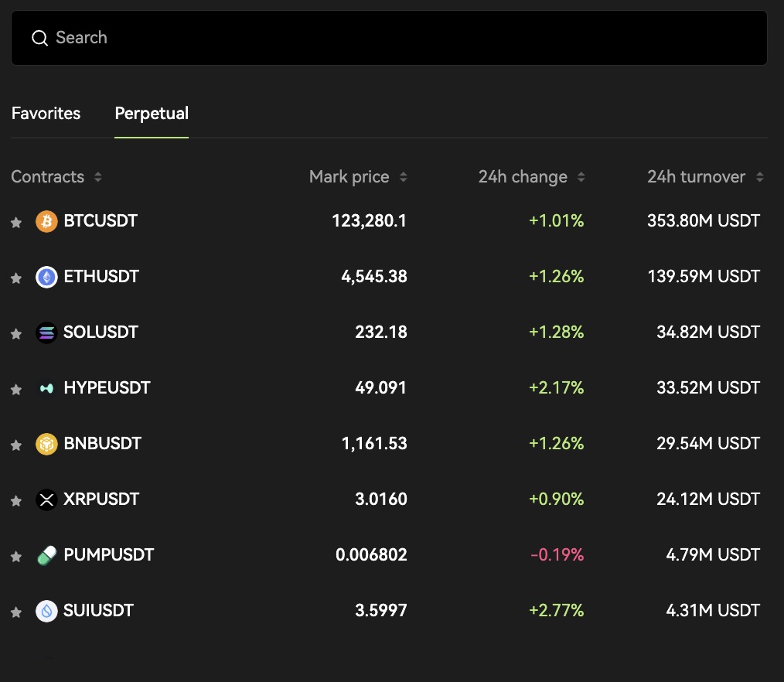
Task: Click the Ethereum coin icon
Action: point(46,278)
